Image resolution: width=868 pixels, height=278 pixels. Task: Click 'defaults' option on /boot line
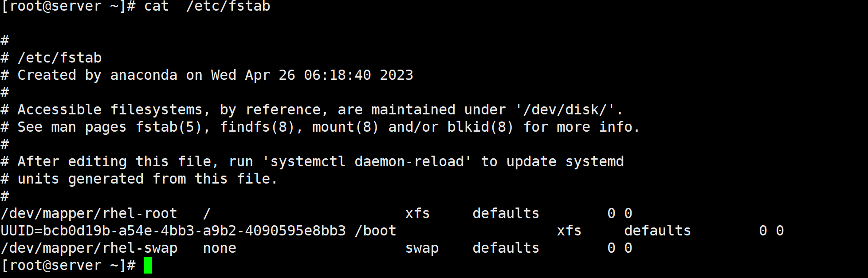pyautogui.click(x=657, y=231)
